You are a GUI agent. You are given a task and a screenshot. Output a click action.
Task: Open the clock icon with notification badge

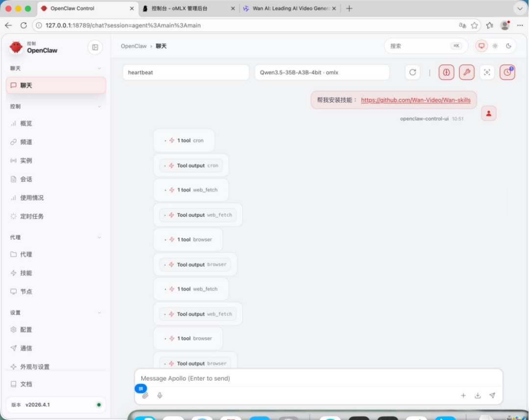point(507,72)
